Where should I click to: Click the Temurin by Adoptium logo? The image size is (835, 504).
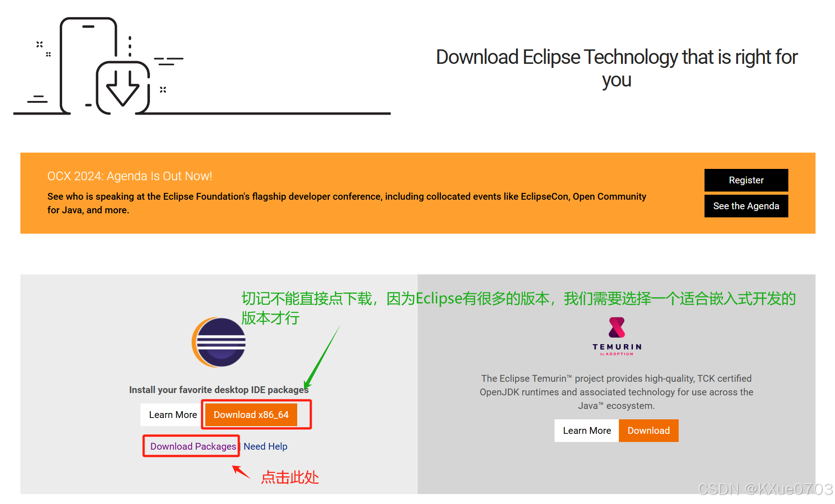(617, 336)
